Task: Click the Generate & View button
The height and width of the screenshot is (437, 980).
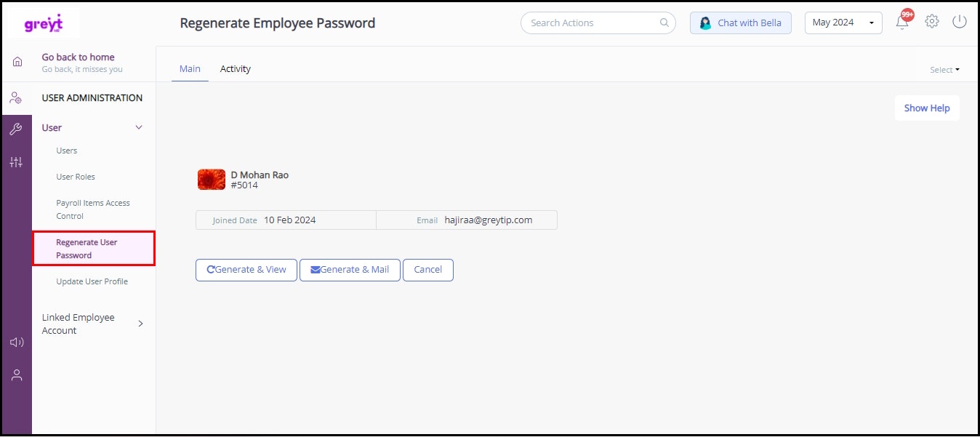Action: pyautogui.click(x=246, y=270)
